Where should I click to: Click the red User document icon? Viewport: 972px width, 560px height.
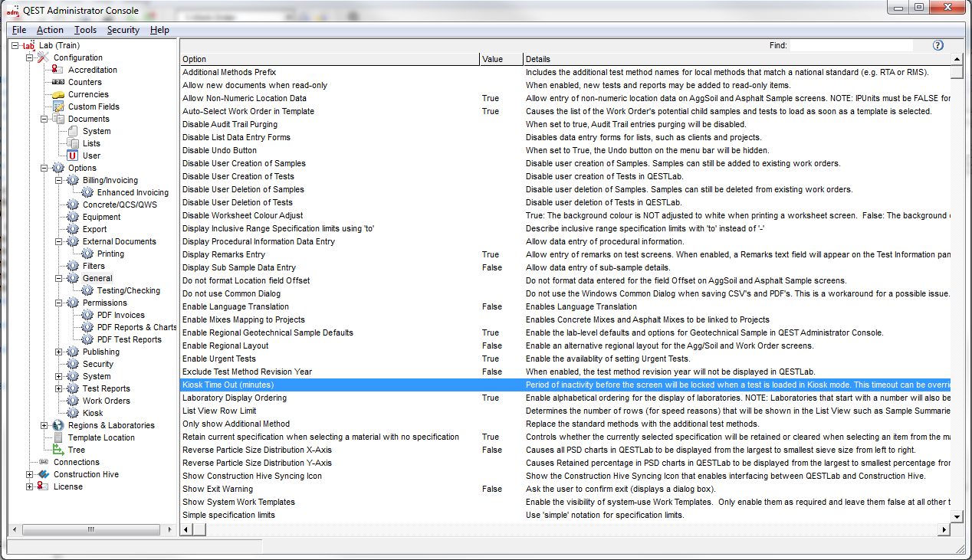click(x=73, y=156)
